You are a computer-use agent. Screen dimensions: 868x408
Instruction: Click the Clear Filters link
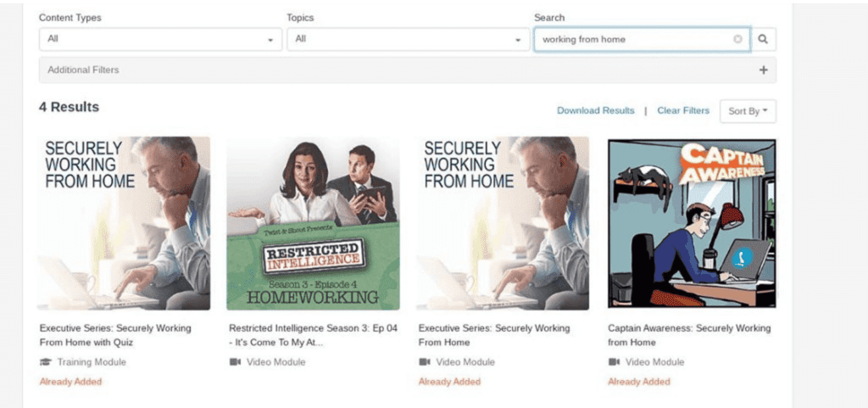[x=683, y=111]
